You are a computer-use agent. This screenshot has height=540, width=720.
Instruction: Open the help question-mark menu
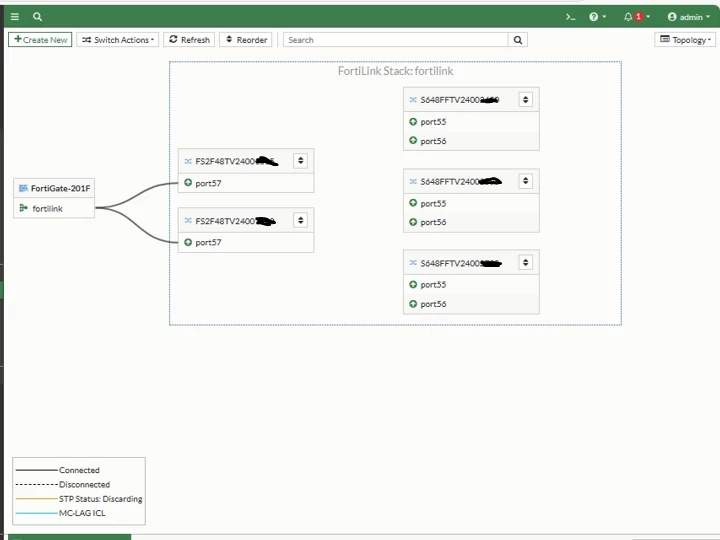click(597, 17)
